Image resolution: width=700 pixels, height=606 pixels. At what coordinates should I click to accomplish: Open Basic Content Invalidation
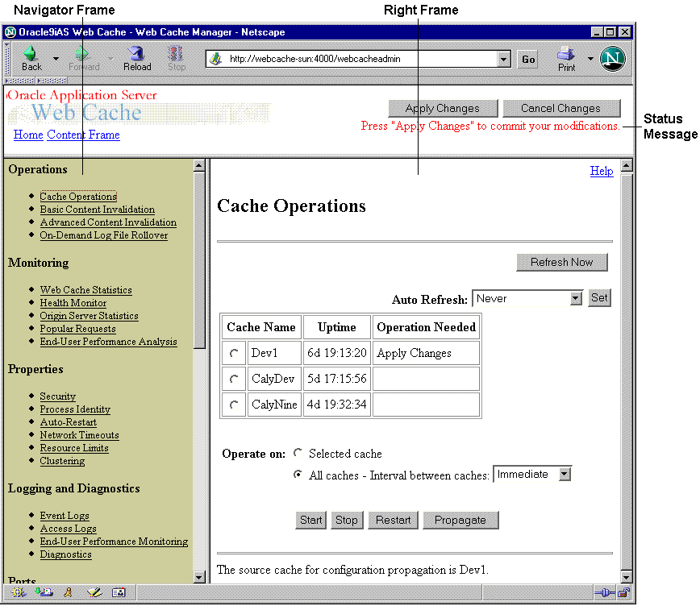98,210
